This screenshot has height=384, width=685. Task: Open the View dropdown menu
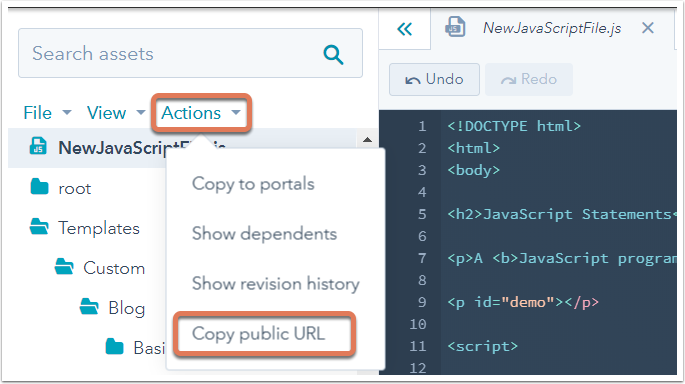(x=116, y=113)
